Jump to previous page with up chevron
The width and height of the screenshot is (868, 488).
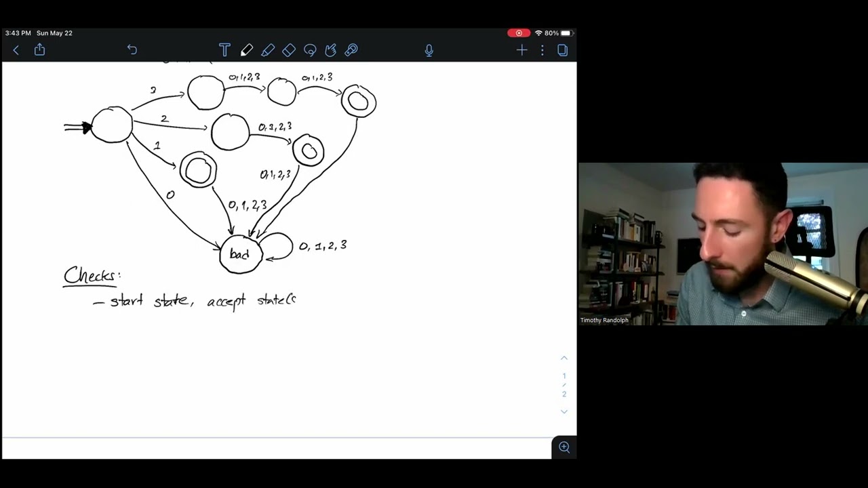[x=564, y=358]
